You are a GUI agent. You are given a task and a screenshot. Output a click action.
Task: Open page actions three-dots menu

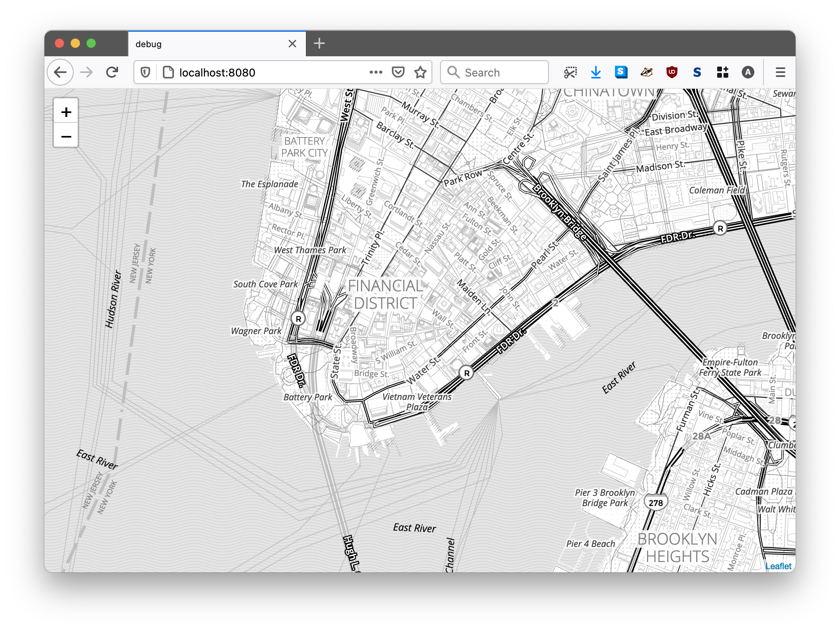[376, 73]
